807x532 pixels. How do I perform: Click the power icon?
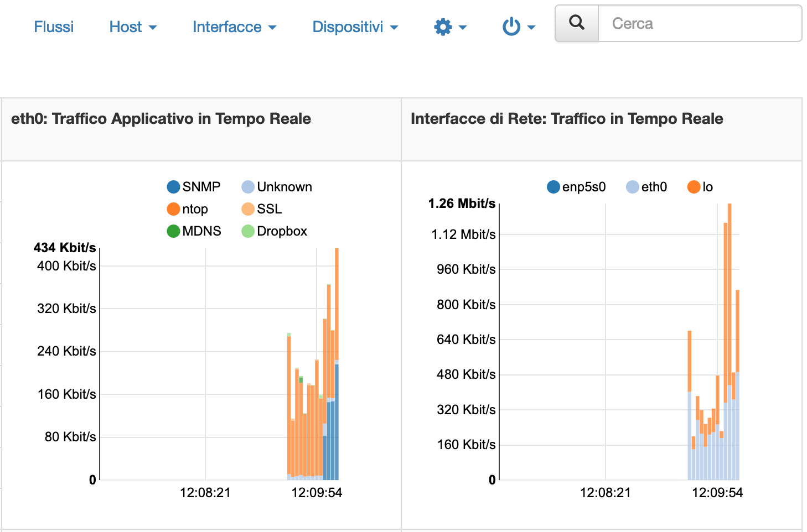[x=511, y=27]
